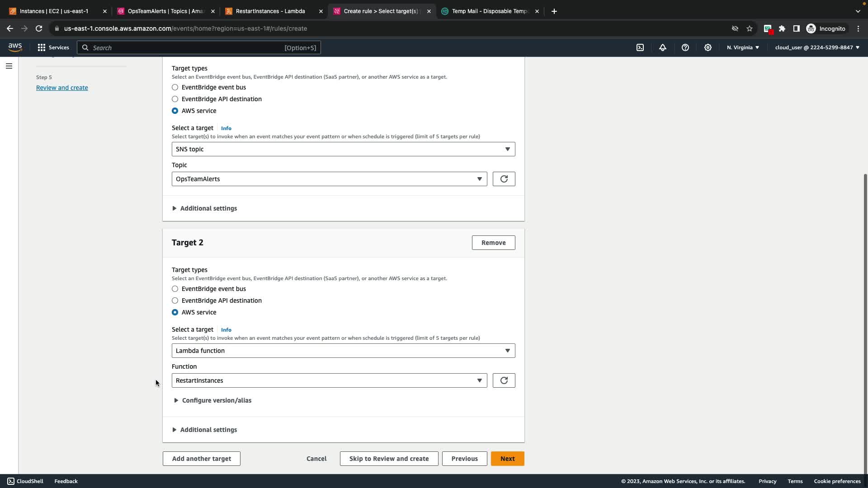
Task: Open the Lambda function target dropdown
Action: click(343, 351)
